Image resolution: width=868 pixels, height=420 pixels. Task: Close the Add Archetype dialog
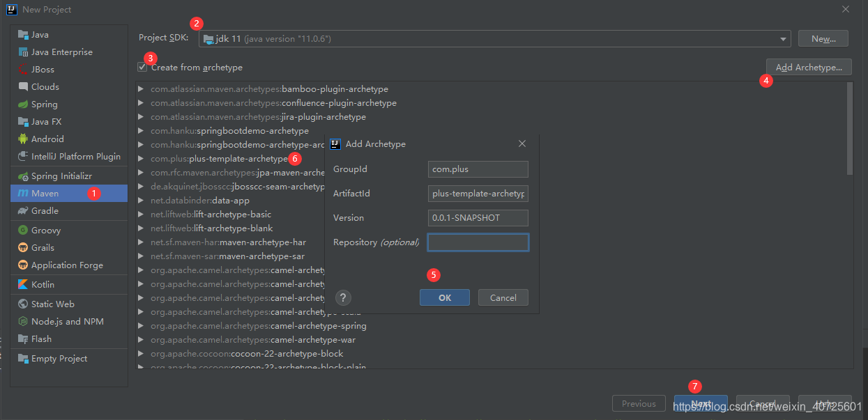point(522,143)
